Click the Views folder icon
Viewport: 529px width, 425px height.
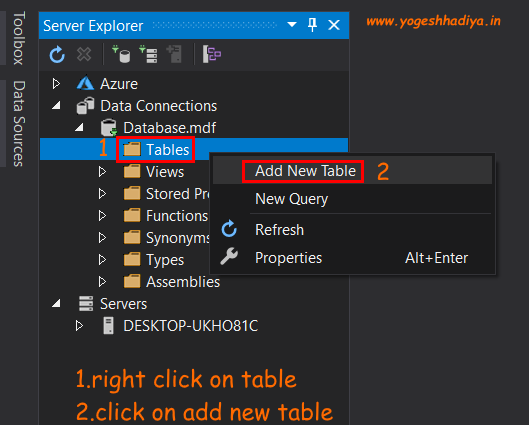tap(132, 171)
